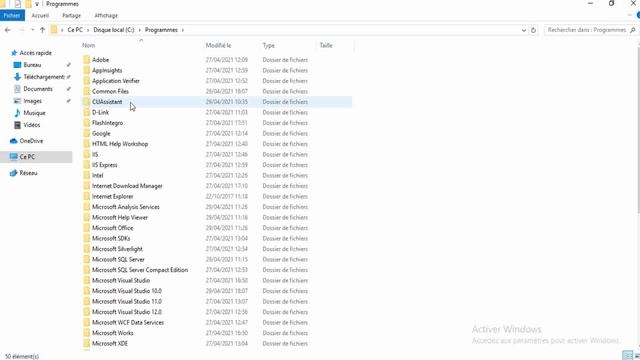Select the Common Files folder icon
Image resolution: width=640 pixels, height=360 pixels.
click(x=87, y=91)
